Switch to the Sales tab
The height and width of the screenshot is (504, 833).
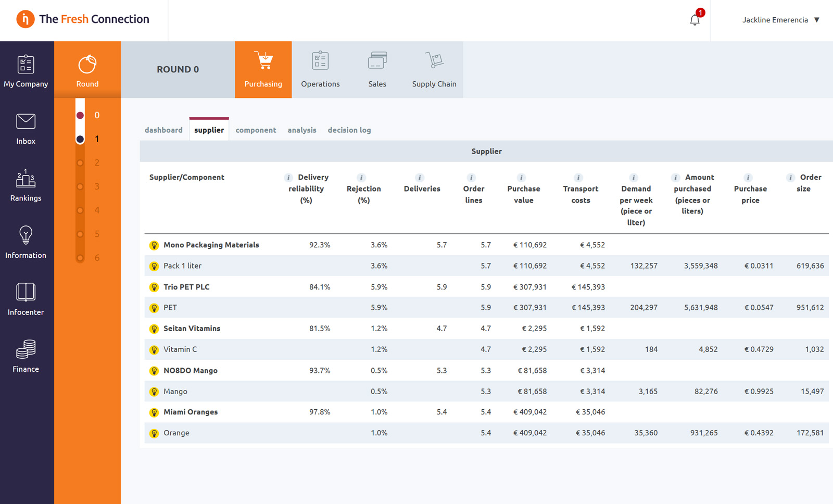click(x=377, y=70)
